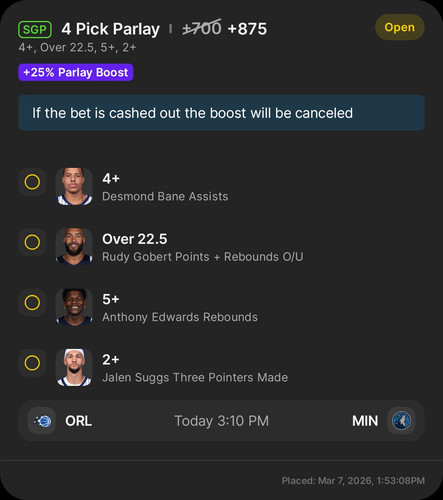Open Jalen Suggs player headshot

tap(74, 367)
